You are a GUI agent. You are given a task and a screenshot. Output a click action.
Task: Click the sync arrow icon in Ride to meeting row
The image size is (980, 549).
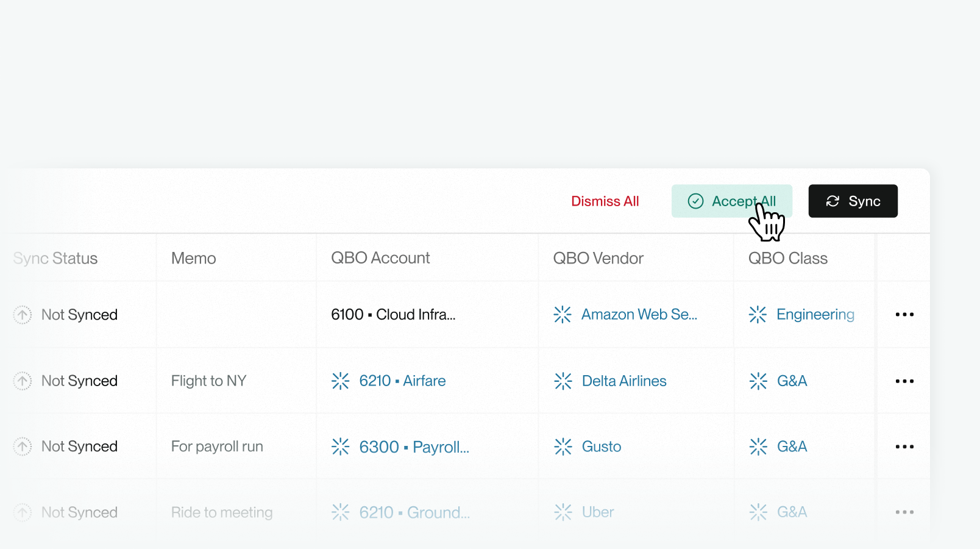23,512
